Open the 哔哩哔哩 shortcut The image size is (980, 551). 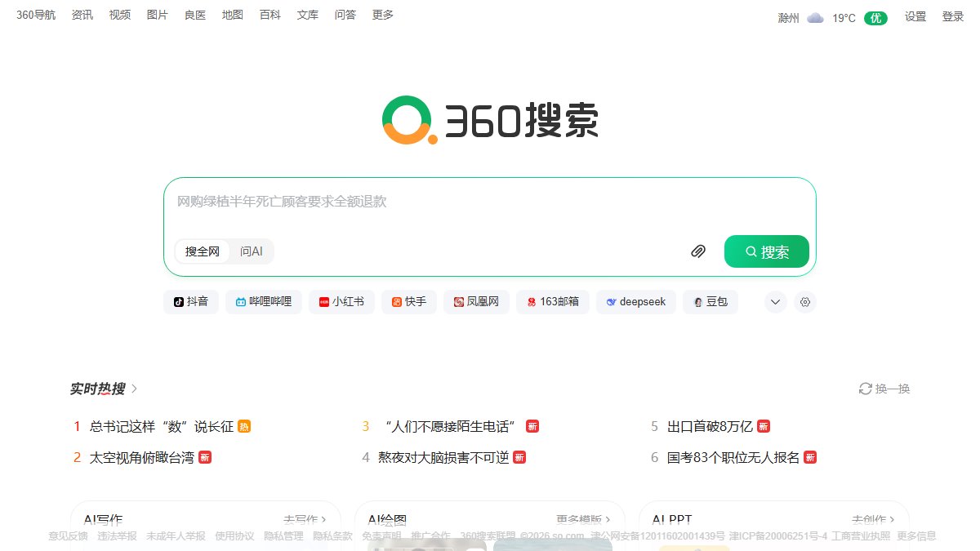tap(264, 302)
